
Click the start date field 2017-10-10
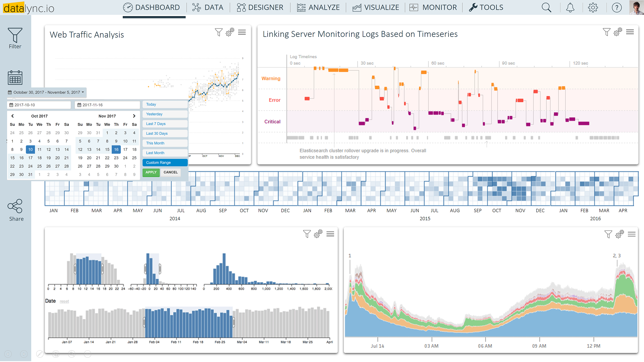pyautogui.click(x=39, y=105)
